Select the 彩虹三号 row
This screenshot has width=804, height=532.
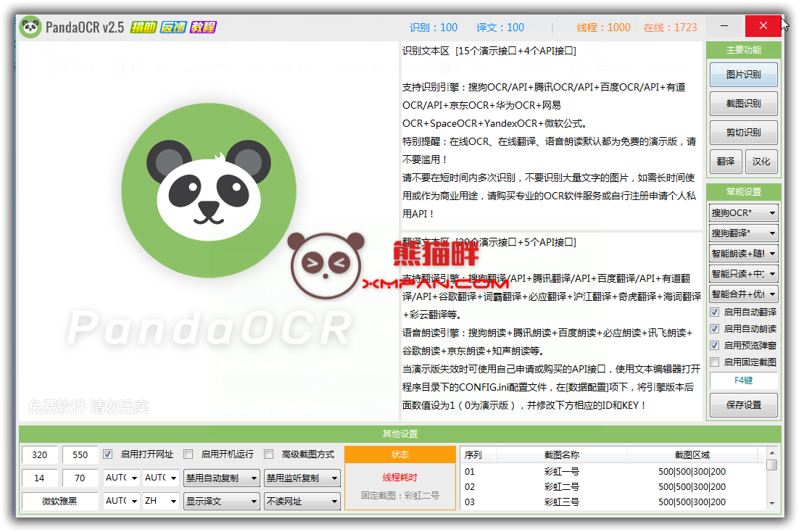tap(613, 502)
